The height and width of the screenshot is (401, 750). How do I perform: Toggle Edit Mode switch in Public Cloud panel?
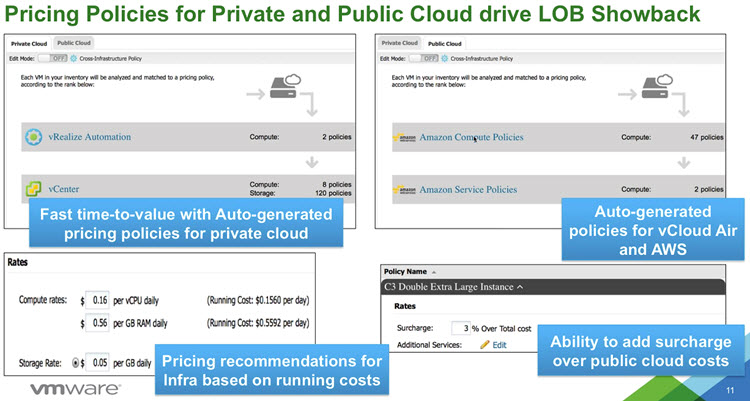(x=424, y=58)
